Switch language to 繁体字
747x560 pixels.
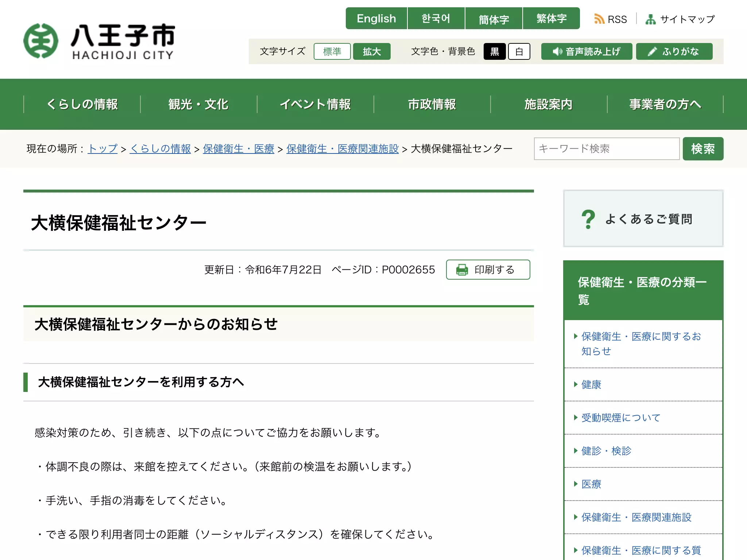coord(551,18)
